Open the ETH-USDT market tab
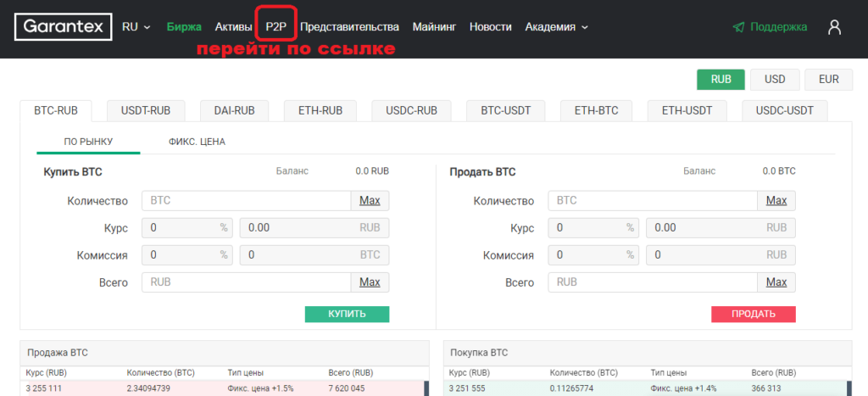Image resolution: width=868 pixels, height=396 pixels. tap(685, 110)
